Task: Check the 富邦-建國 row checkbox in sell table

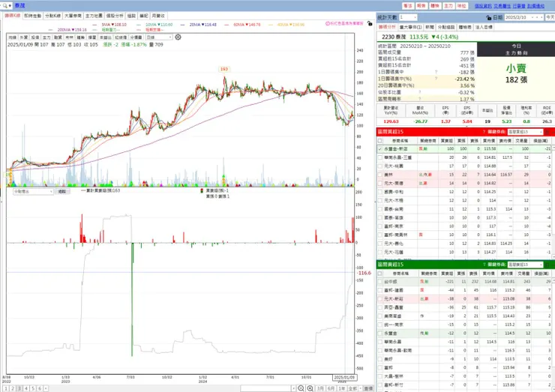Action: tap(379, 290)
